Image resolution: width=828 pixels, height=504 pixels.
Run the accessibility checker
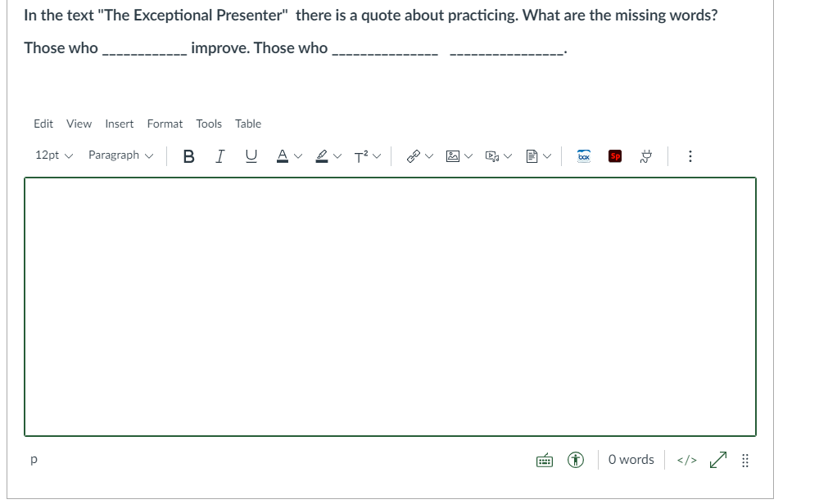576,460
